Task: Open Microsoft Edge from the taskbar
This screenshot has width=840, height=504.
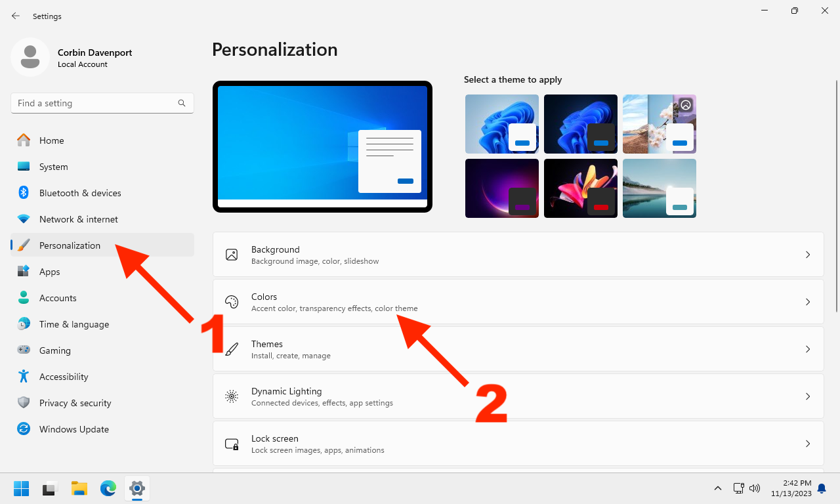Action: 108,488
